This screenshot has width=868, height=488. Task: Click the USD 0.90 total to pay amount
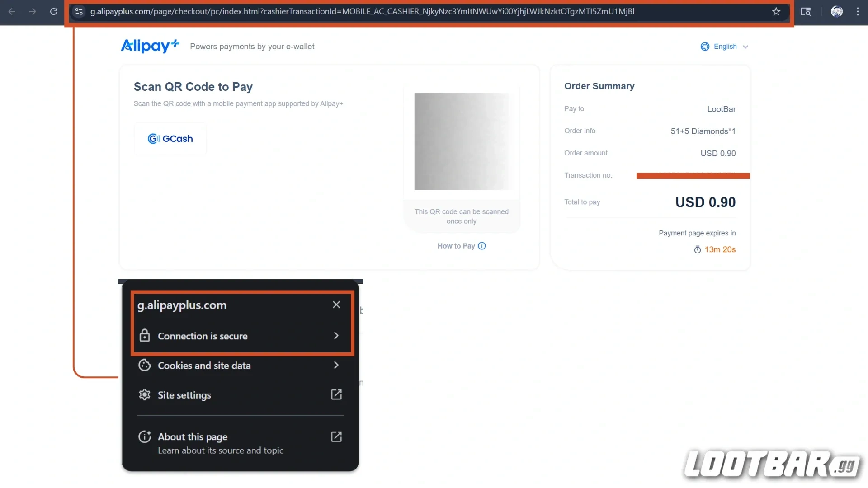click(705, 202)
